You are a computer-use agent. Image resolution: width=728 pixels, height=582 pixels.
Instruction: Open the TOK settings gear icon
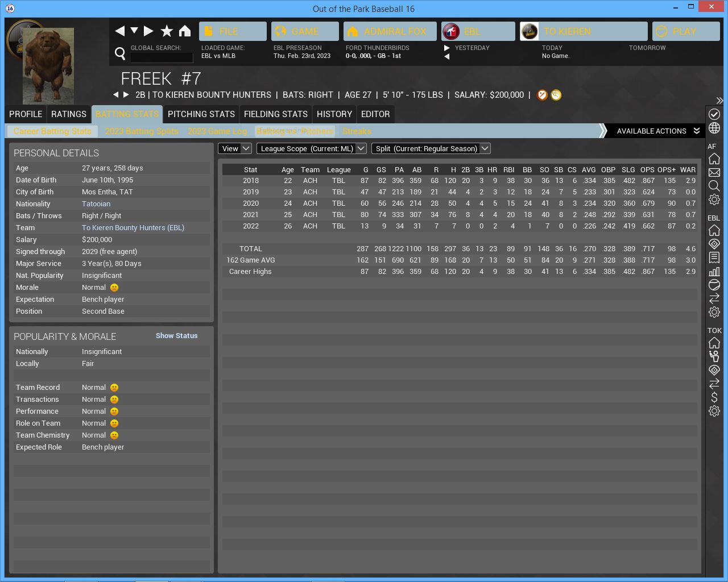tap(714, 411)
